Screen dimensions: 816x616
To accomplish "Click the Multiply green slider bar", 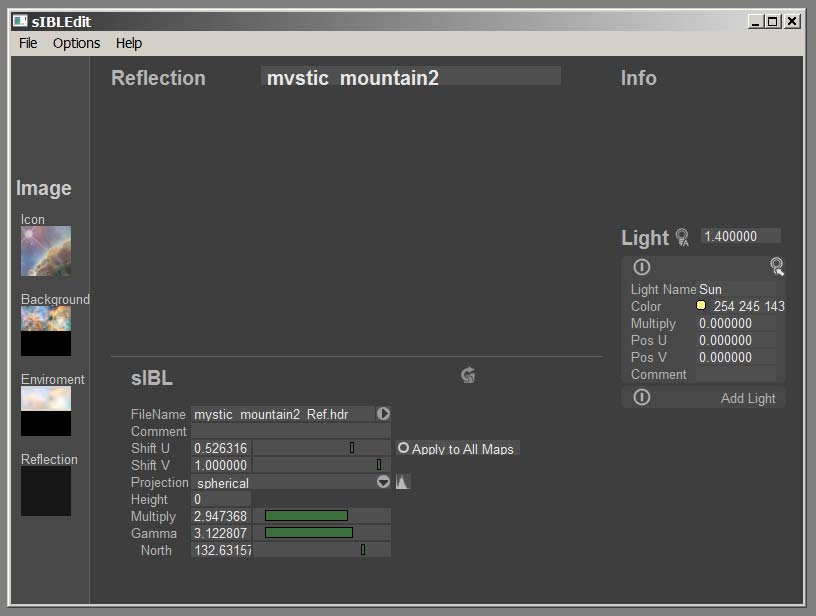I will pyautogui.click(x=307, y=516).
